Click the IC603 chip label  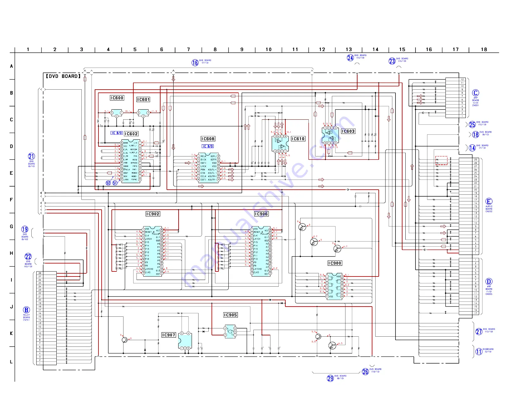[348, 131]
